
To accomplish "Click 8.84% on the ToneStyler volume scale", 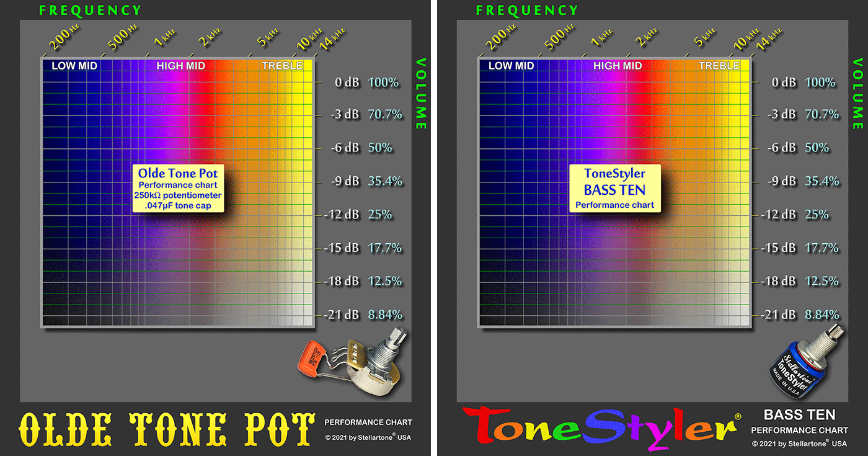I will click(x=821, y=315).
